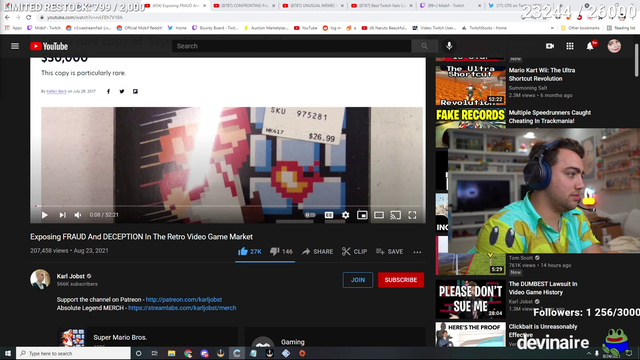Skip to next video button
Viewport: 640px width, 360px height.
click(62, 215)
